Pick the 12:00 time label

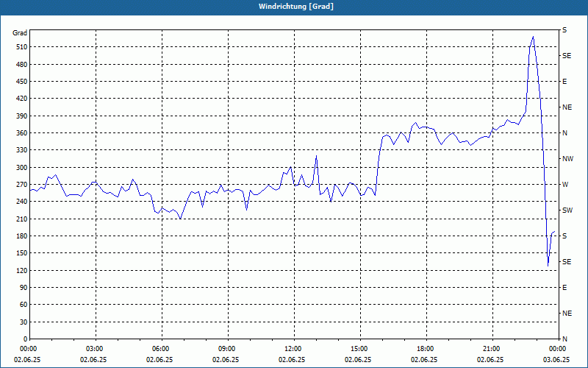point(292,349)
